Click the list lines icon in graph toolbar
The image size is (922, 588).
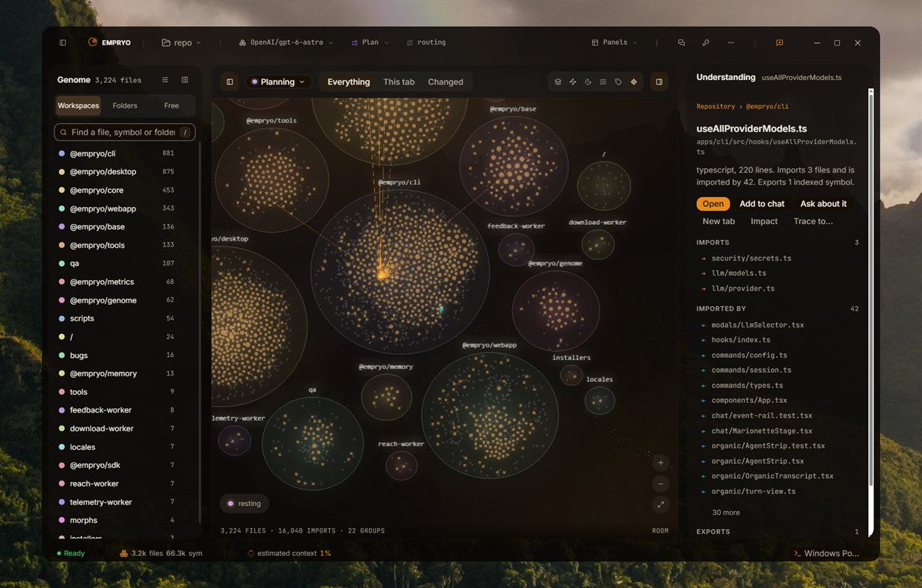tap(603, 82)
